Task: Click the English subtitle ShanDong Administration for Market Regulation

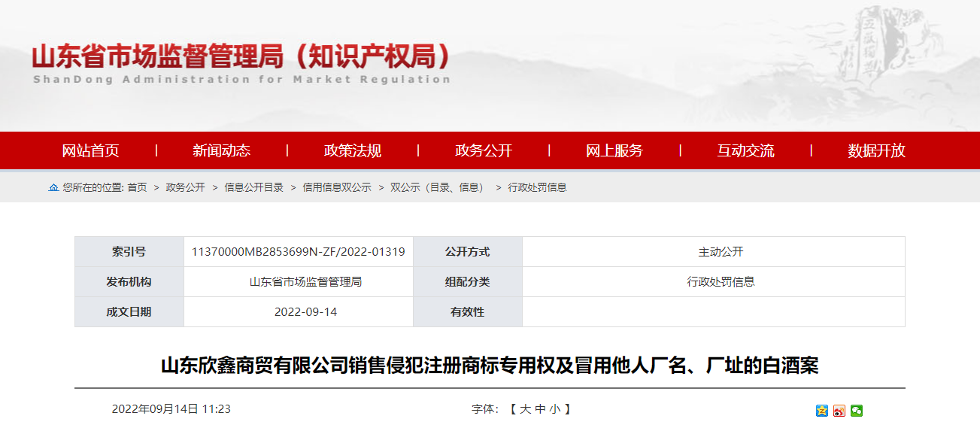Action: (242, 80)
